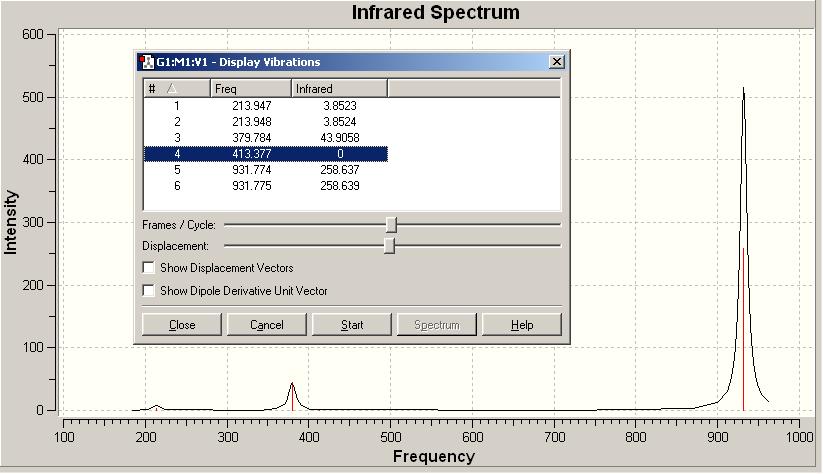
Task: Select vibration mode 1 at 213.947
Action: pyautogui.click(x=266, y=106)
